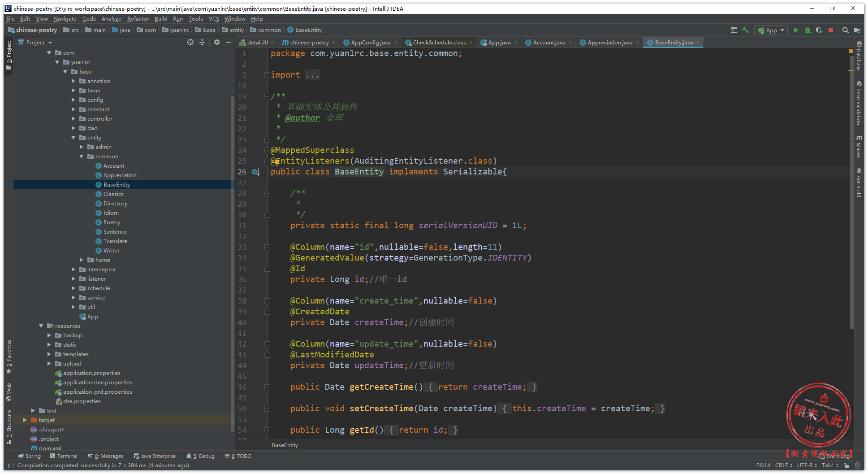The height and width of the screenshot is (474, 868).
Task: Start debugging App with the bug icon
Action: [808, 30]
